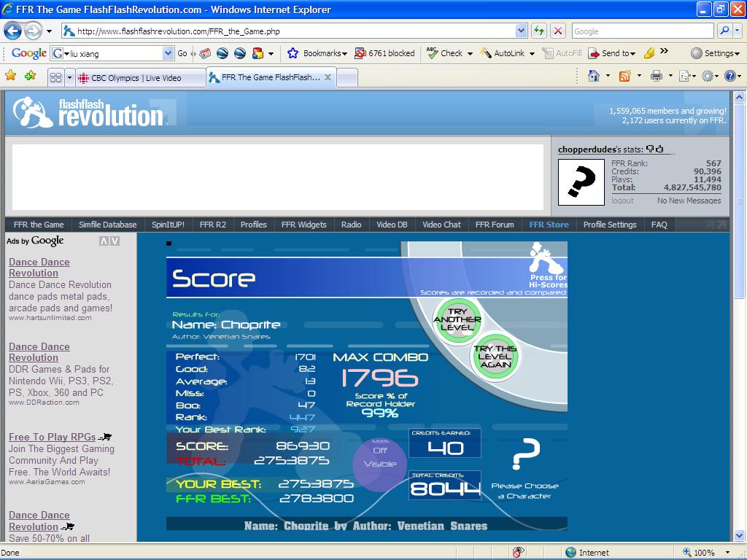Image resolution: width=747 pixels, height=560 pixels.
Task: Click the Google search field in IE
Action: pyautogui.click(x=643, y=31)
